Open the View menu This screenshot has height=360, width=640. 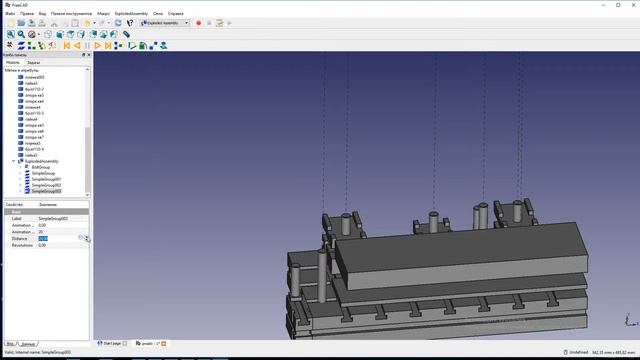42,13
